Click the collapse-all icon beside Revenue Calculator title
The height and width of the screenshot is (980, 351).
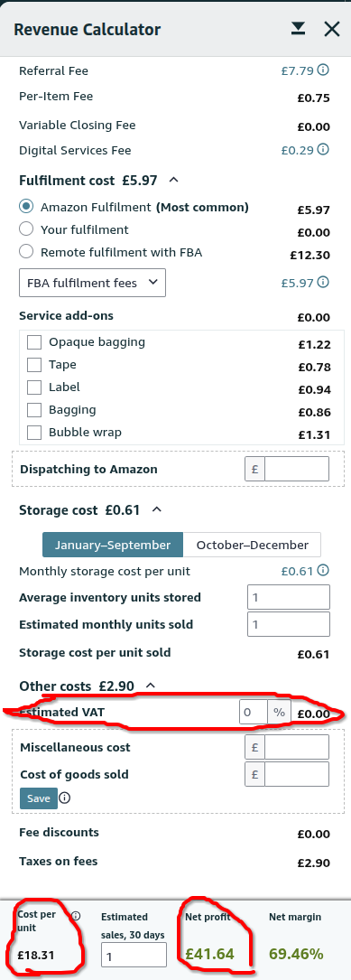click(299, 29)
